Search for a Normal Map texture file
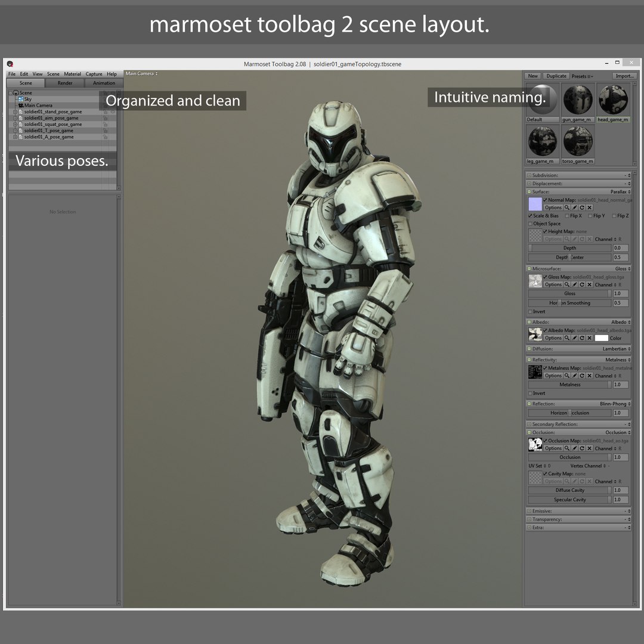The height and width of the screenshot is (644, 644). [567, 208]
